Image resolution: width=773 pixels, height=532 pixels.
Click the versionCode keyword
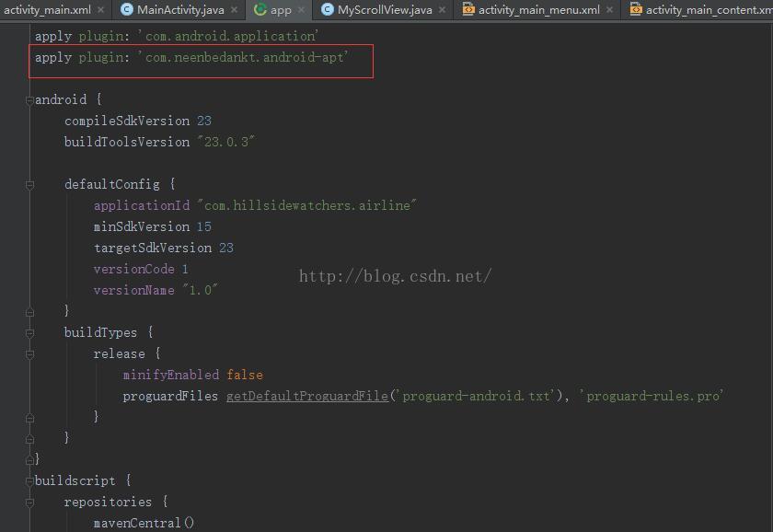(134, 269)
